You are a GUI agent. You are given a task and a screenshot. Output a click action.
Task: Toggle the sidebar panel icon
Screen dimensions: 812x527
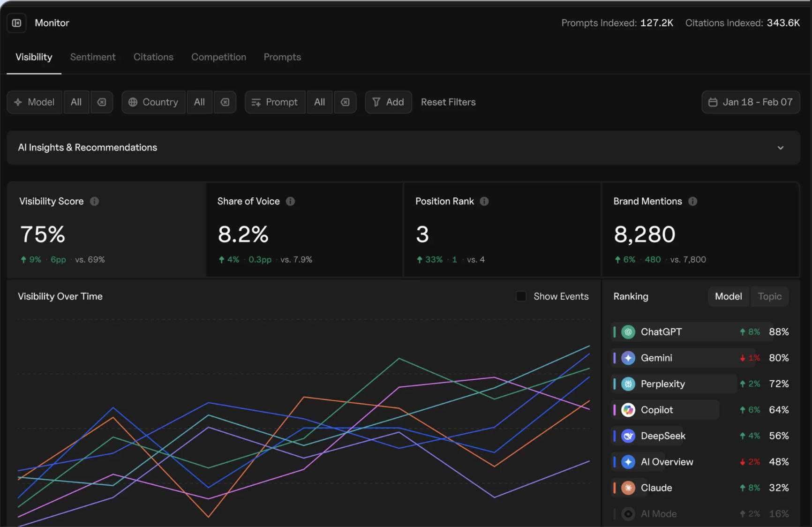click(16, 23)
